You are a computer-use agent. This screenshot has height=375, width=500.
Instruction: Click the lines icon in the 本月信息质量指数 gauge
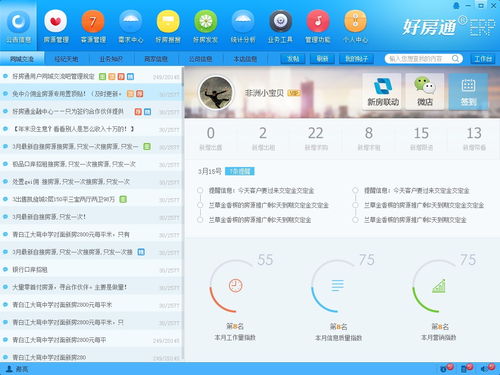pos(337,286)
